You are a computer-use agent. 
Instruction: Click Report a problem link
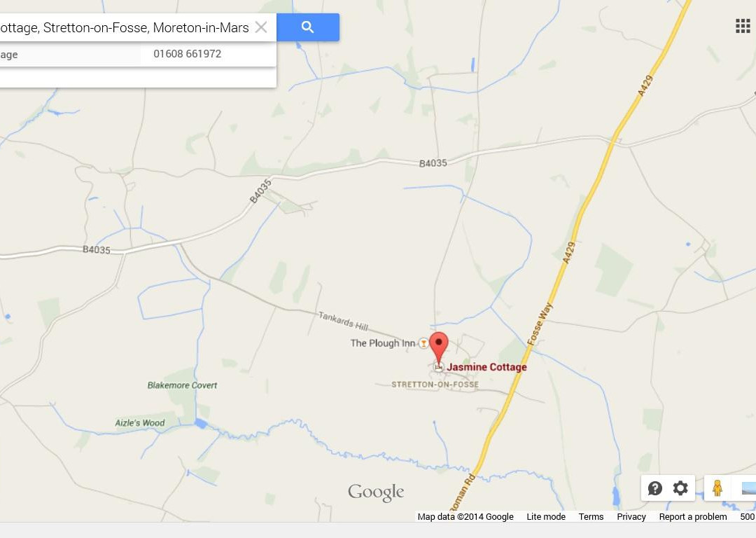click(x=693, y=517)
